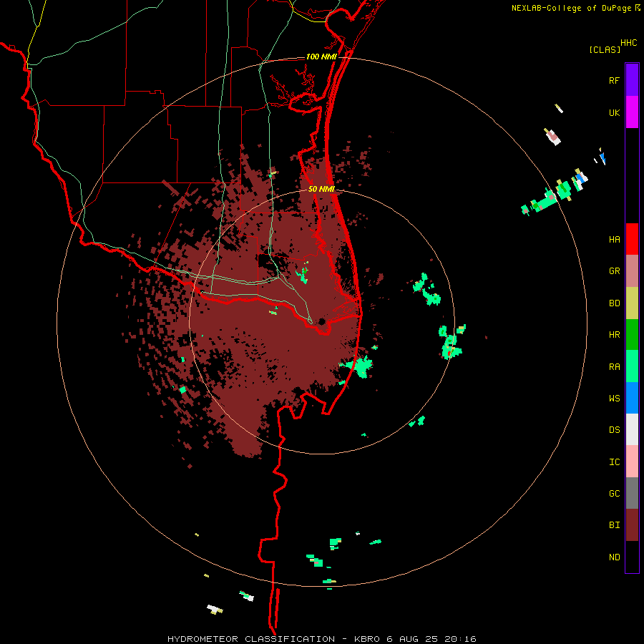
Task: Click the "ND" legend label
Action: [615, 557]
